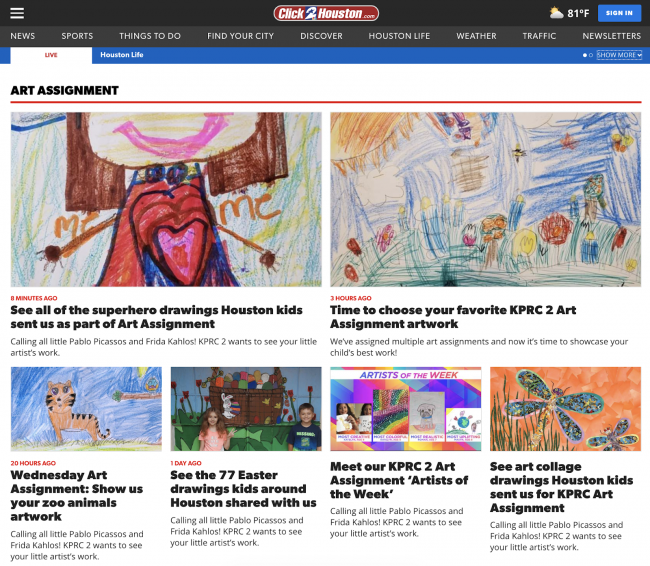Open the NEWS menu
Image resolution: width=650 pixels, height=566 pixels.
point(23,36)
